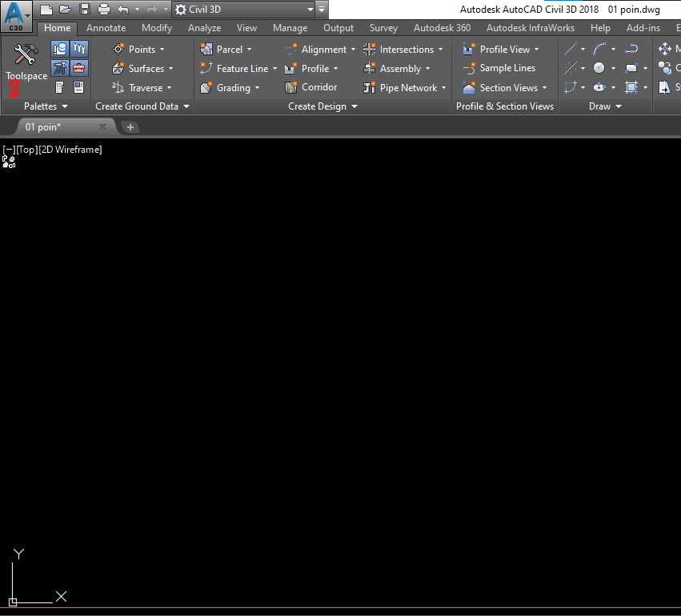Expand the Points dropdown
This screenshot has height=616, width=681.
pos(162,49)
